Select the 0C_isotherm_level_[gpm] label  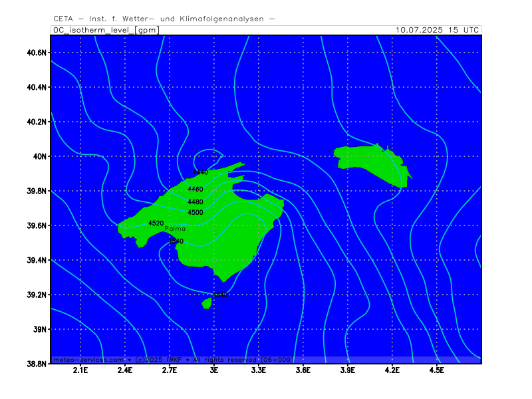(x=106, y=30)
